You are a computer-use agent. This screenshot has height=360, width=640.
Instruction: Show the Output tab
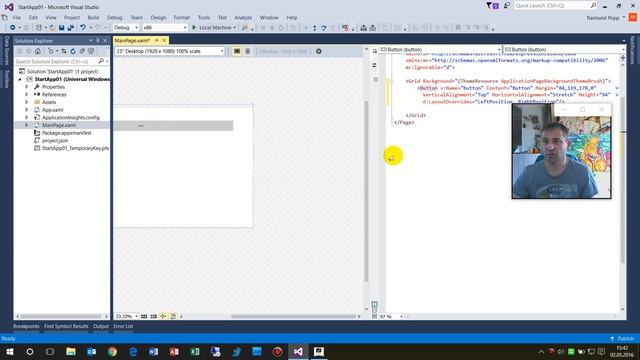point(101,327)
